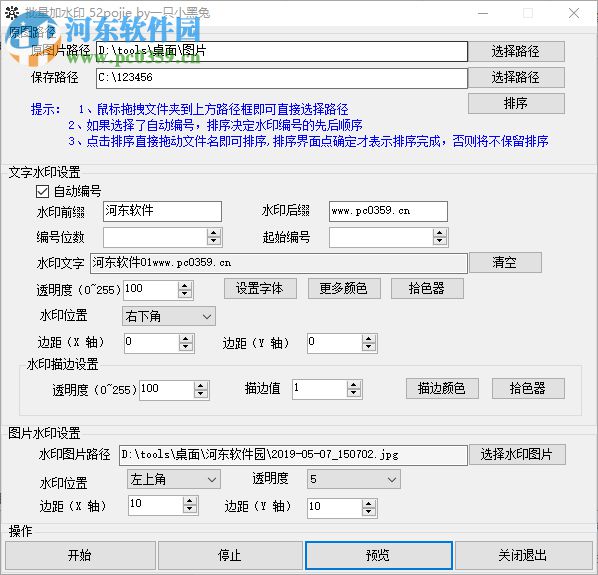Focus the 水印后缀 input field
Viewport: 598px width, 575px height.
click(x=388, y=211)
